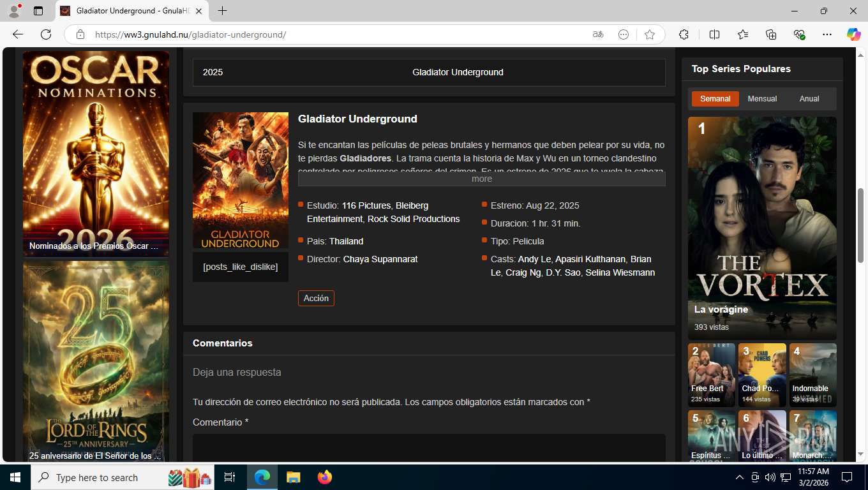Open the Gladiator Underground movie poster
Screen dimensions: 868x490
click(241, 182)
